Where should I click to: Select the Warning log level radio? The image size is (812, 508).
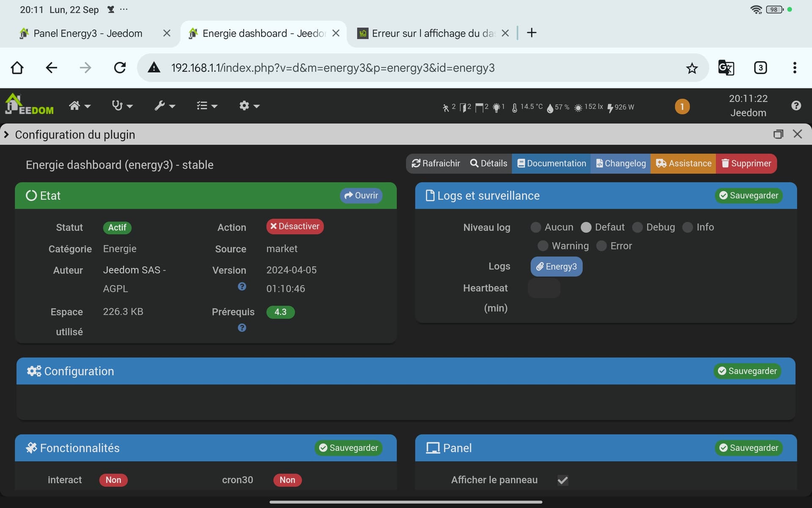click(543, 246)
